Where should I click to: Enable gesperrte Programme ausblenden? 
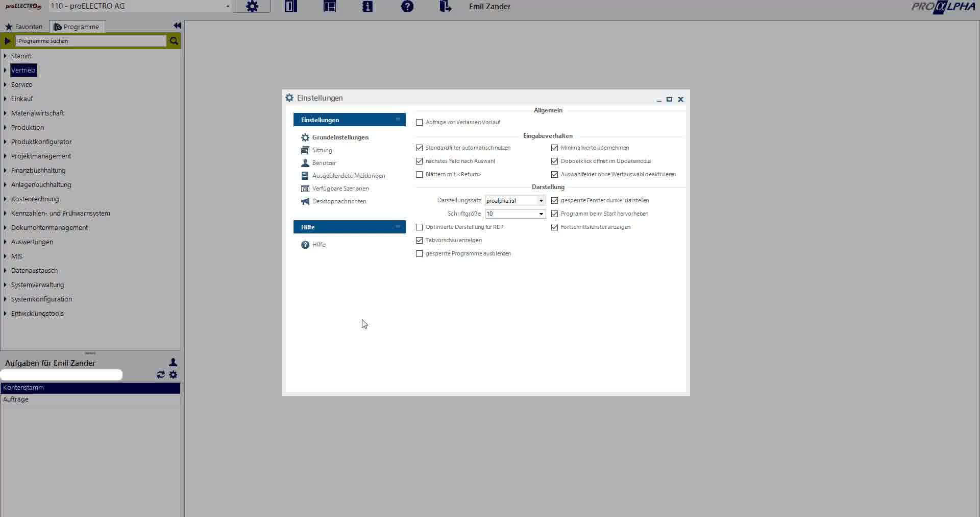click(x=420, y=254)
